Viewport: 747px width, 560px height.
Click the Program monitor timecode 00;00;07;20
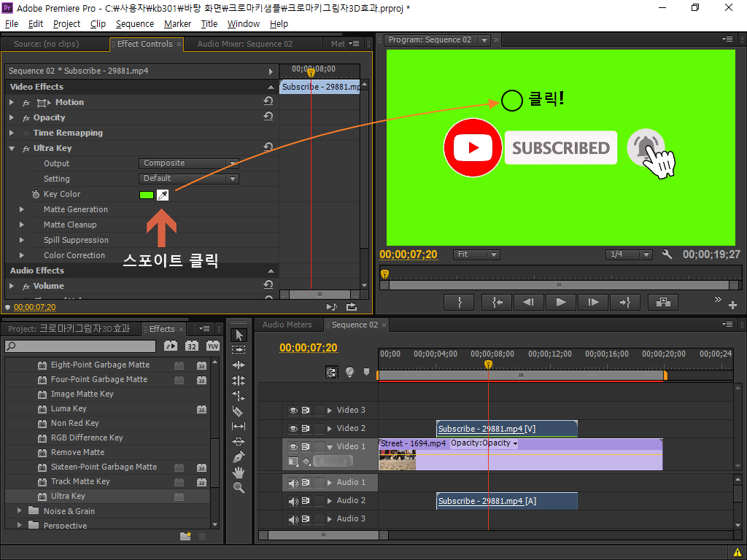click(x=409, y=254)
